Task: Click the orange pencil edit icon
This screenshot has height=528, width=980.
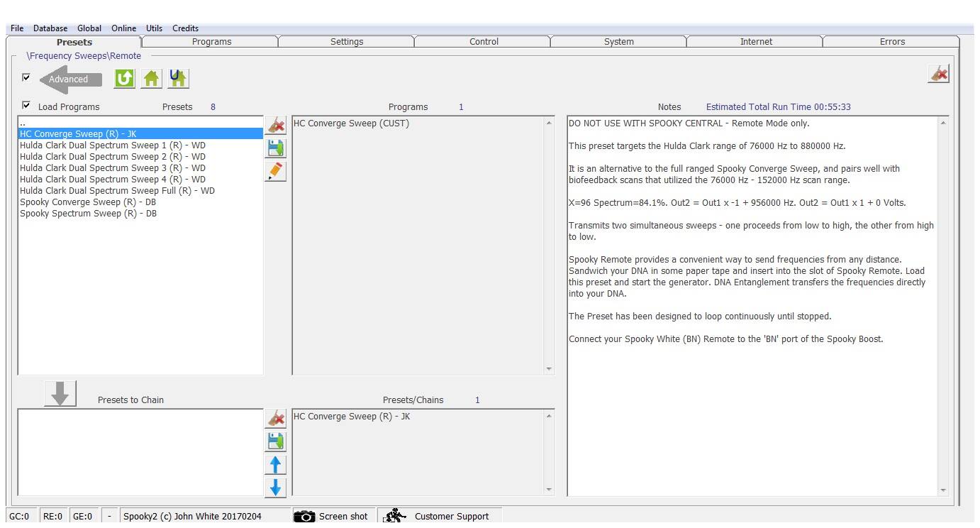Action: [x=275, y=171]
